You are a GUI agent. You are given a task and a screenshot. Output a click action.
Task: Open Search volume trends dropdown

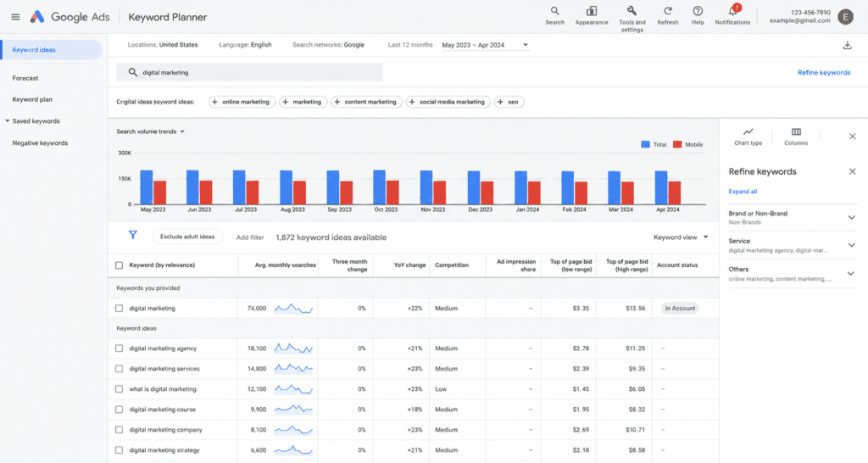click(150, 131)
